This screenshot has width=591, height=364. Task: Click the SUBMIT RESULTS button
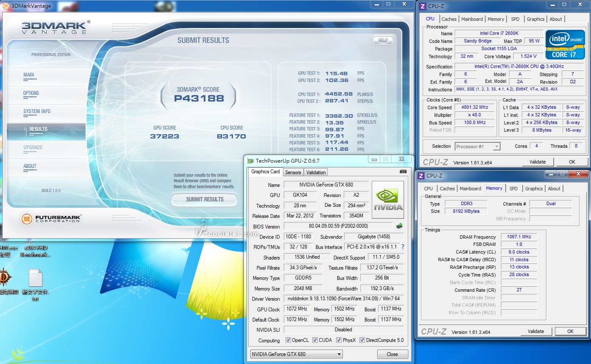(x=204, y=199)
